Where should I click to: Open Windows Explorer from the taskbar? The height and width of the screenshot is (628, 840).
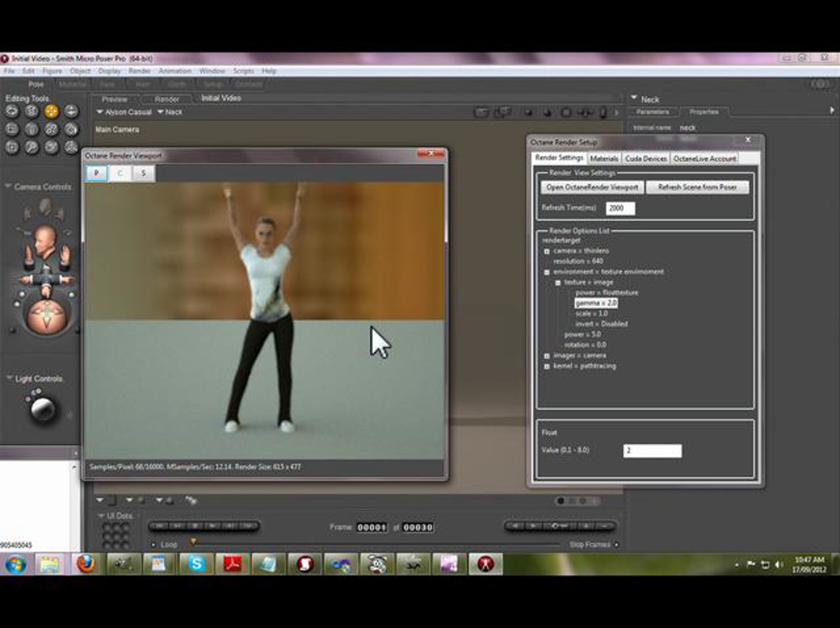coord(50,564)
